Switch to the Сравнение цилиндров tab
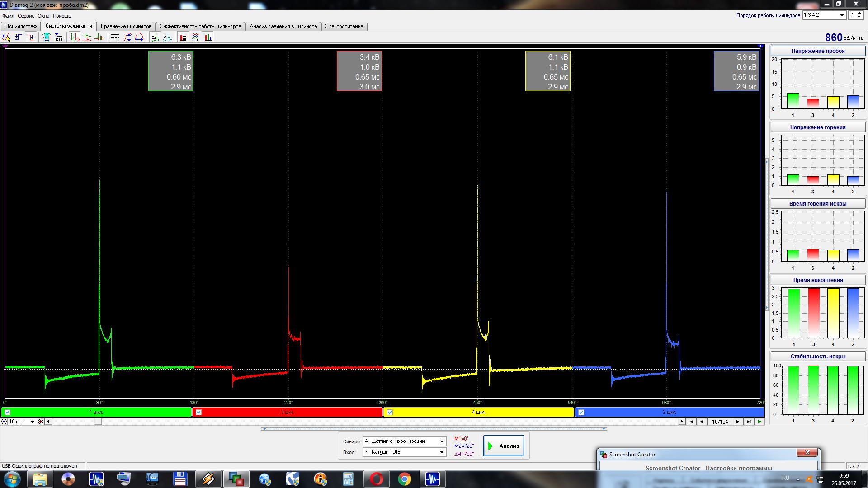This screenshot has width=868, height=488. tap(126, 26)
